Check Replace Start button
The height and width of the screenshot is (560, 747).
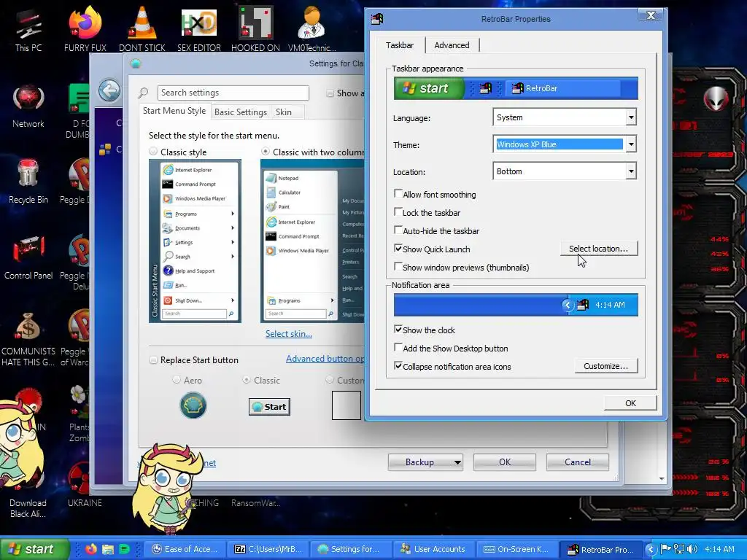click(153, 360)
